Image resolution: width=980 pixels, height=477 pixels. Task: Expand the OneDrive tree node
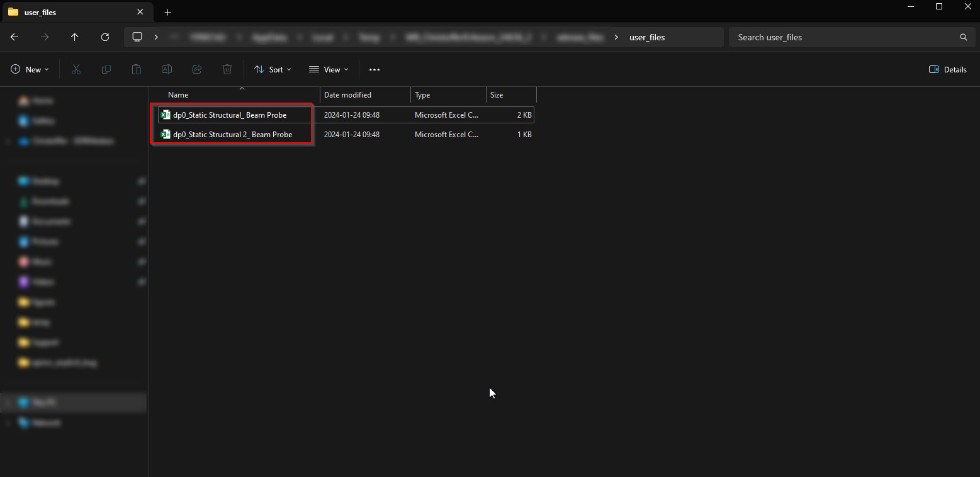tap(9, 141)
